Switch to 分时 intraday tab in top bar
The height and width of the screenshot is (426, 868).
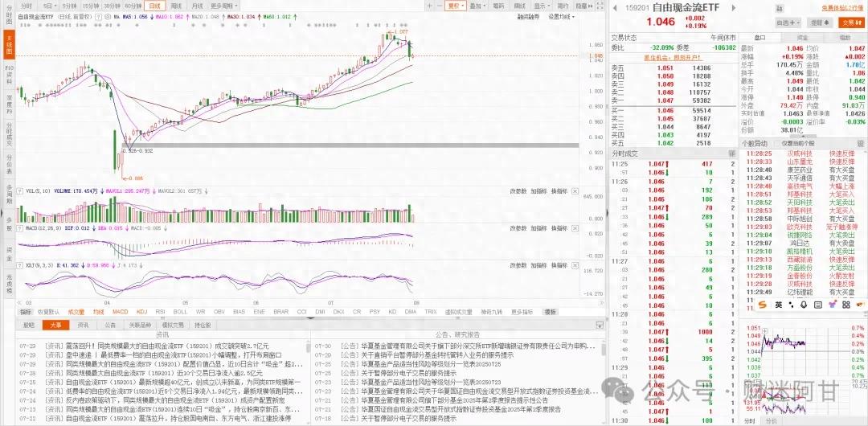[x=27, y=6]
